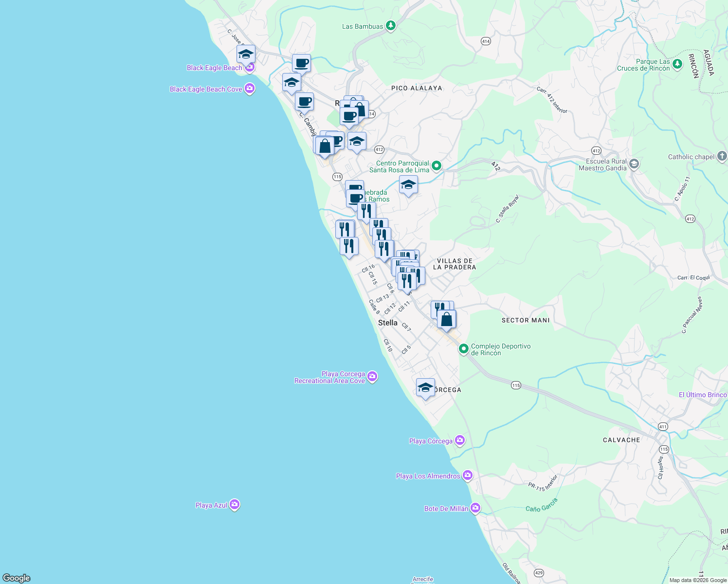Click the Black Eagle Beach Cove camera marker
Image resolution: width=728 pixels, height=584 pixels.
tap(250, 88)
